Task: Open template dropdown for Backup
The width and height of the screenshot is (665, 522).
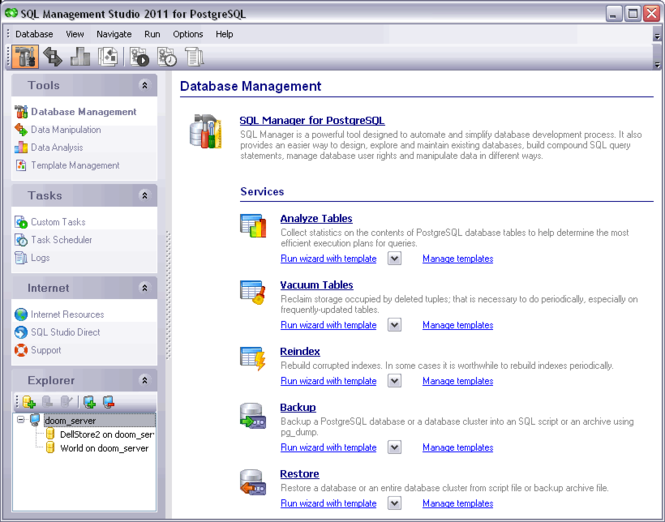Action: coord(394,447)
